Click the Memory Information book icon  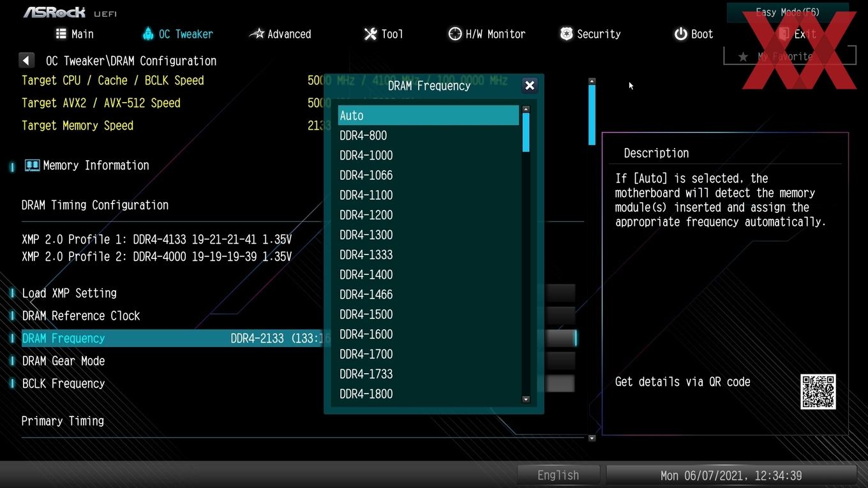32,165
